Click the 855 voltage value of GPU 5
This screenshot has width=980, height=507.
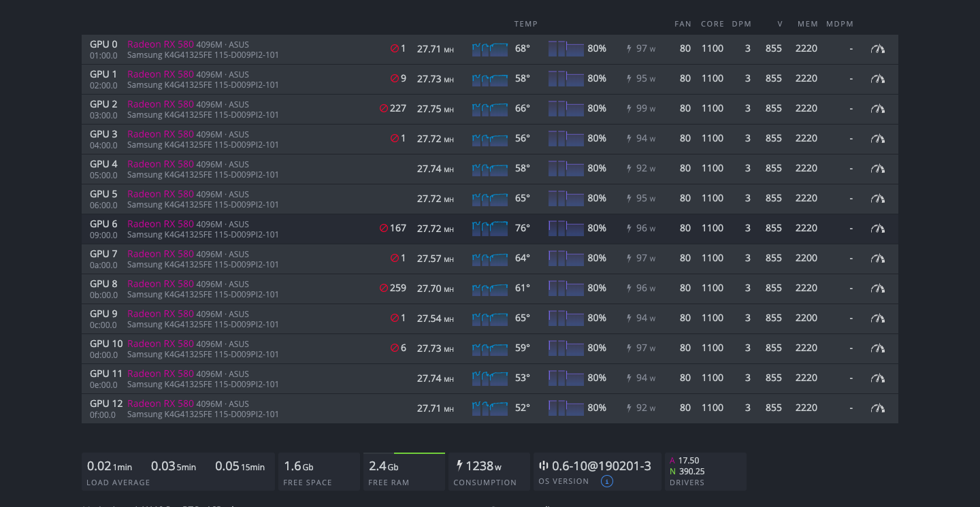pos(774,198)
